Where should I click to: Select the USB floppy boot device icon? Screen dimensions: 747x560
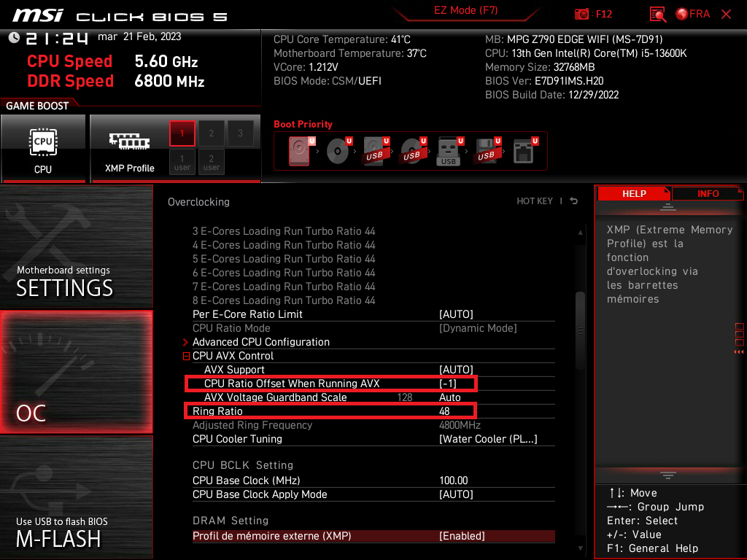tap(487, 151)
